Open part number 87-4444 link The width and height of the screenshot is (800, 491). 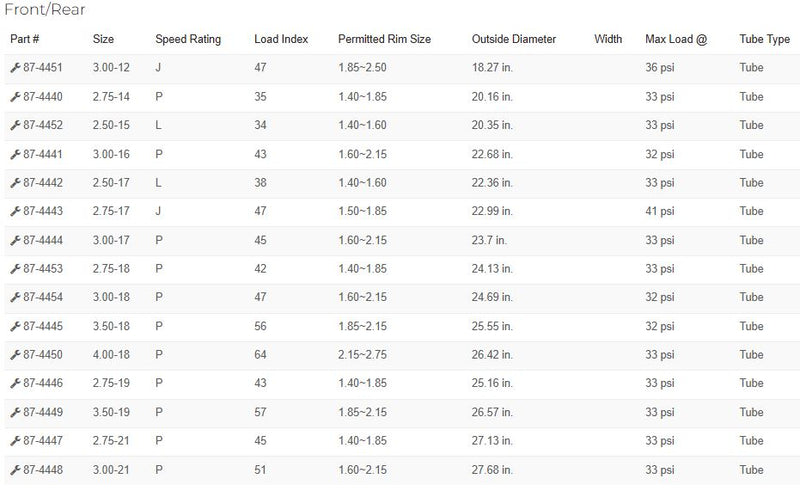point(43,240)
